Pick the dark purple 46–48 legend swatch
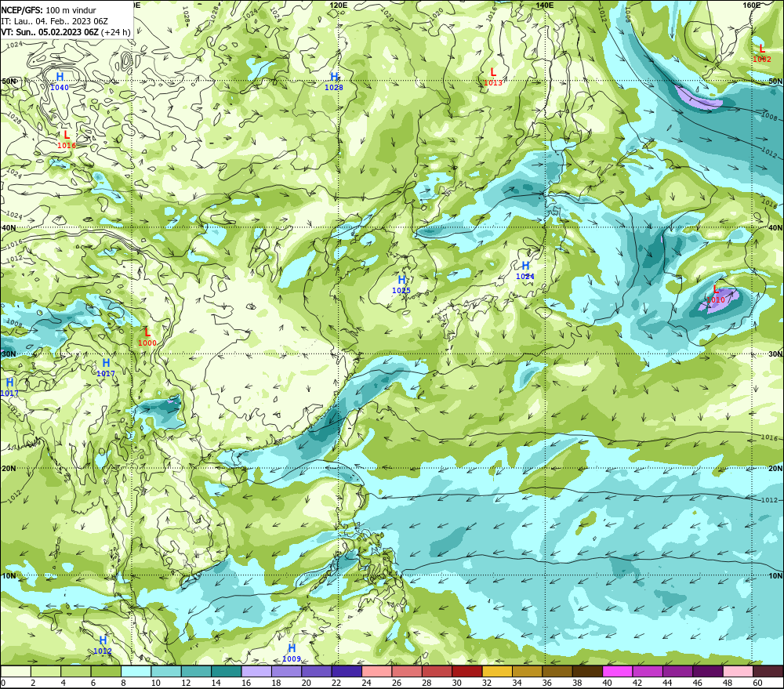 (707, 671)
